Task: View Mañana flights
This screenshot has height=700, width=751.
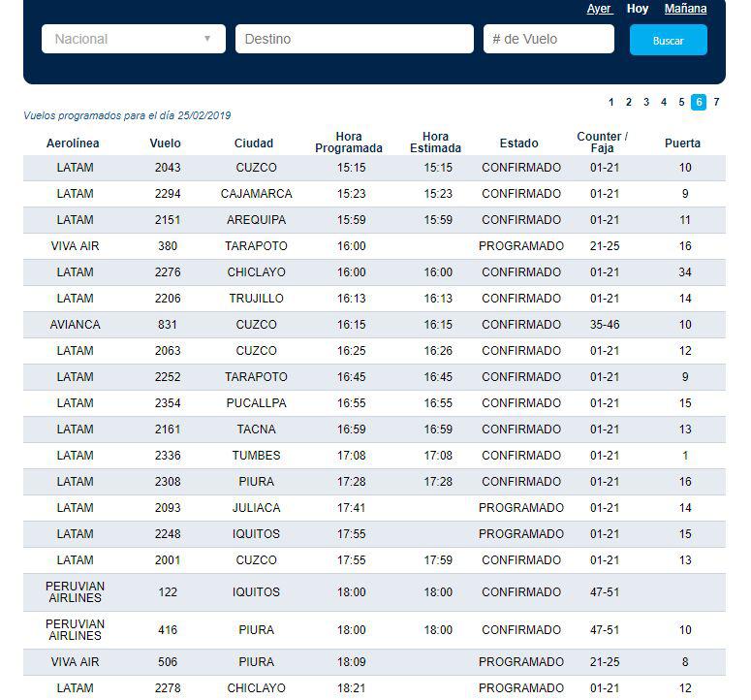Action: pyautogui.click(x=685, y=9)
